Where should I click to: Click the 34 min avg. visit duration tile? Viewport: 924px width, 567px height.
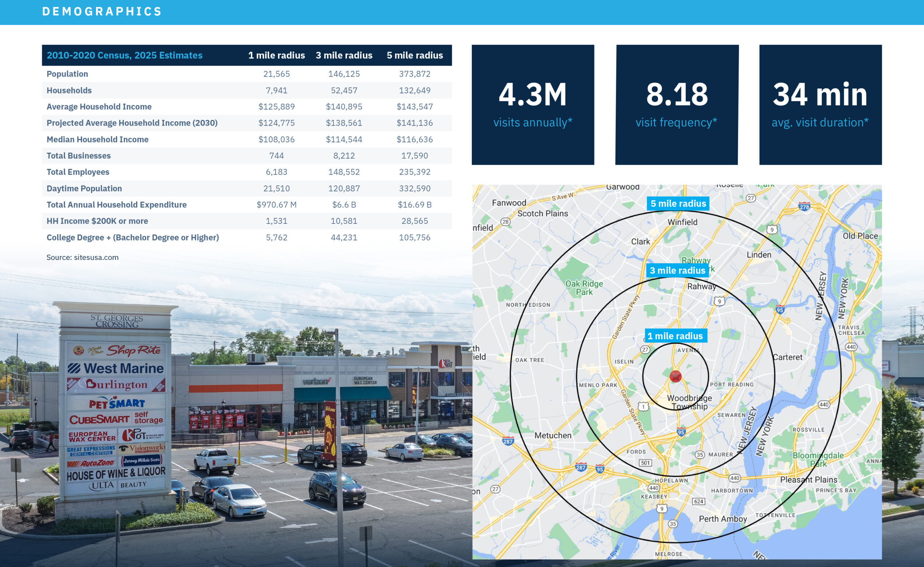[820, 105]
